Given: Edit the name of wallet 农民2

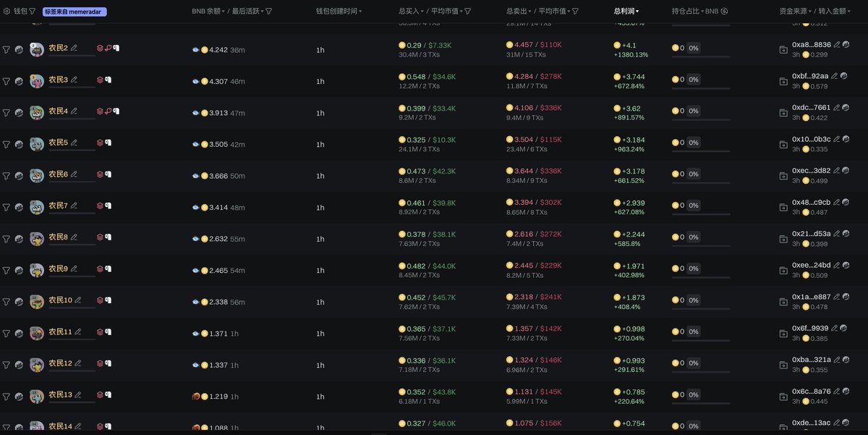Looking at the screenshot, I should (x=73, y=48).
